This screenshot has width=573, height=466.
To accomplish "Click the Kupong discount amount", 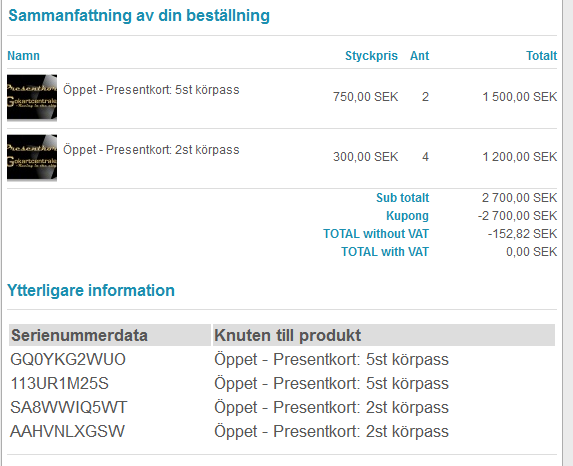I will coord(517,216).
